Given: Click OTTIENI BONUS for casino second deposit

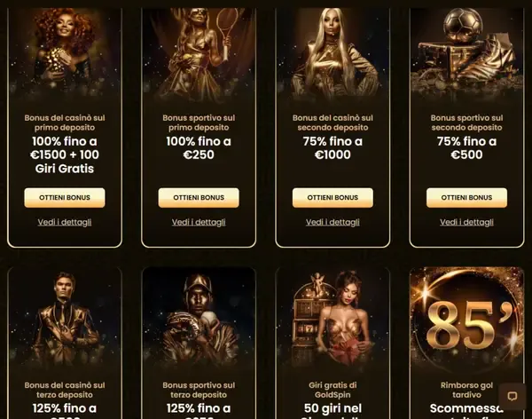Looking at the screenshot, I should point(332,198).
